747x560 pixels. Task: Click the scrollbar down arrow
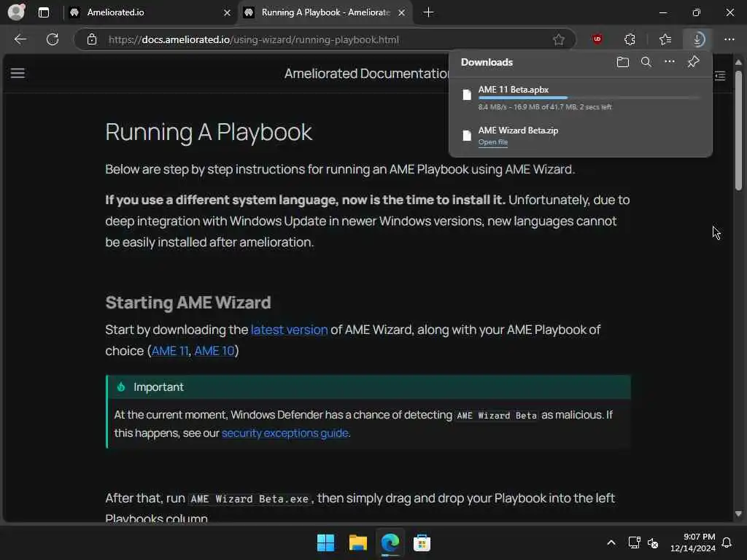738,514
